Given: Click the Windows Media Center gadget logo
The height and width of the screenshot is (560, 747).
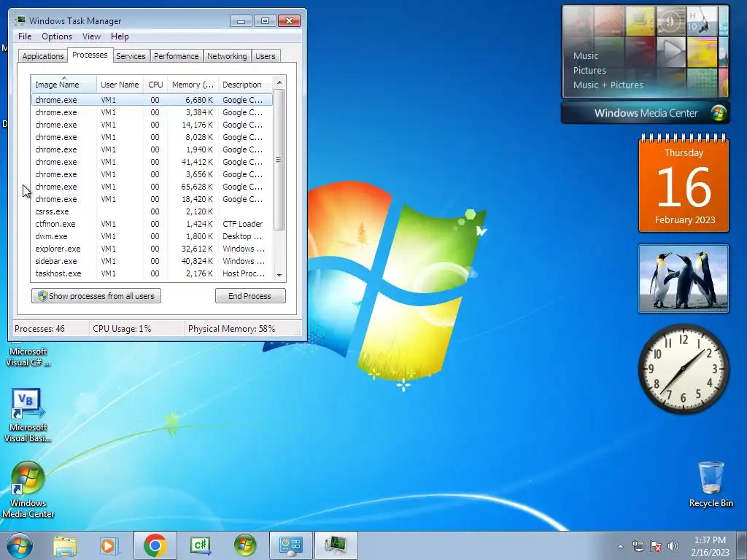Looking at the screenshot, I should point(719,113).
